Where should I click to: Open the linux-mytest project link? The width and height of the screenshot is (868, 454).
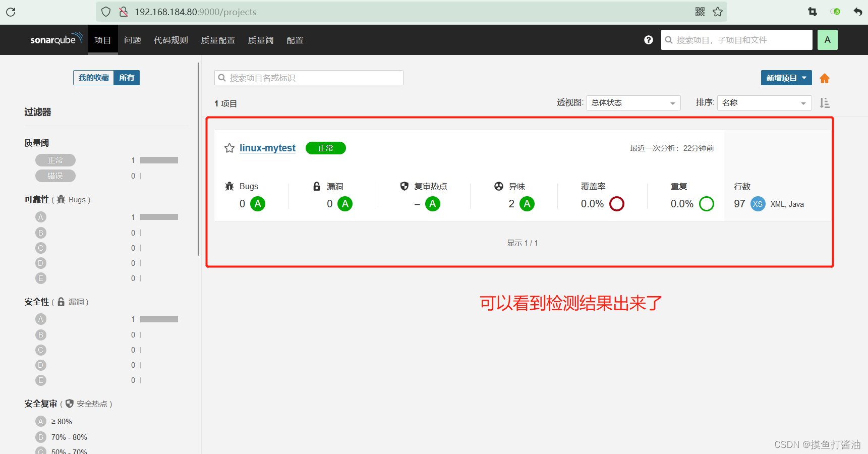tap(267, 148)
